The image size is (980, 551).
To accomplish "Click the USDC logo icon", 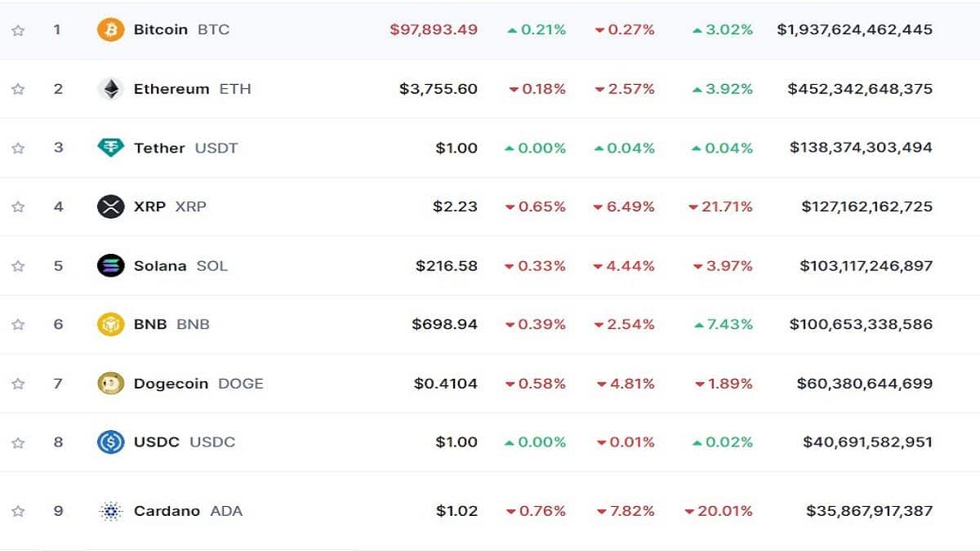I will 110,442.
